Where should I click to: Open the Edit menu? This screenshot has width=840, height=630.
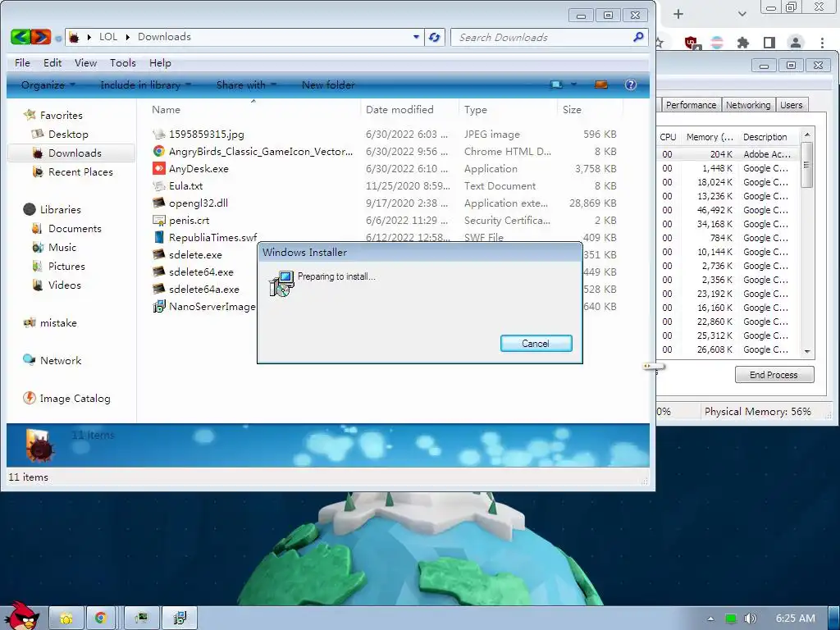pos(52,62)
